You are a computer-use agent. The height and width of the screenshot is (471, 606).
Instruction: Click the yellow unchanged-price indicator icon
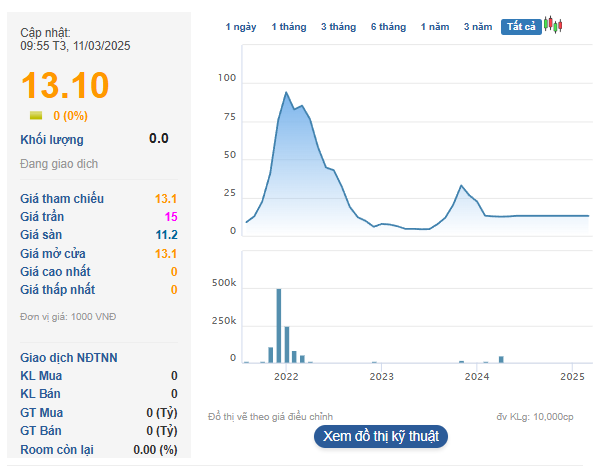(36, 115)
